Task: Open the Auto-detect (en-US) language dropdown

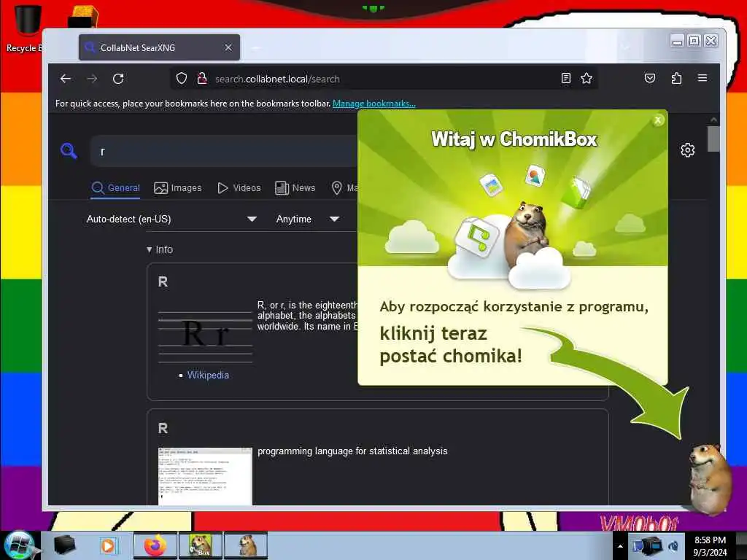Action: tap(171, 219)
